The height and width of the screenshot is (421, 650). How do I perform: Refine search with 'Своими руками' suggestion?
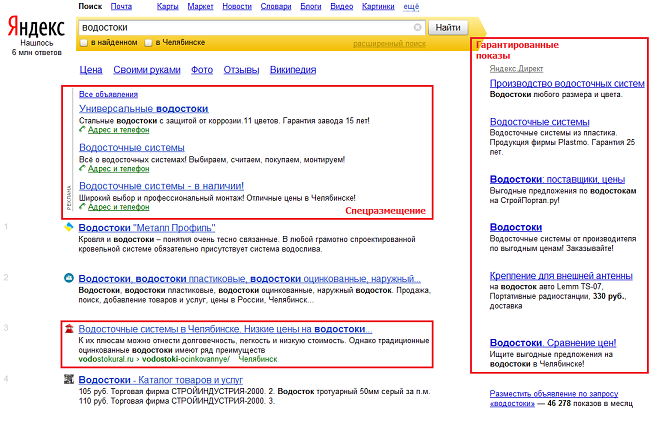coord(147,70)
